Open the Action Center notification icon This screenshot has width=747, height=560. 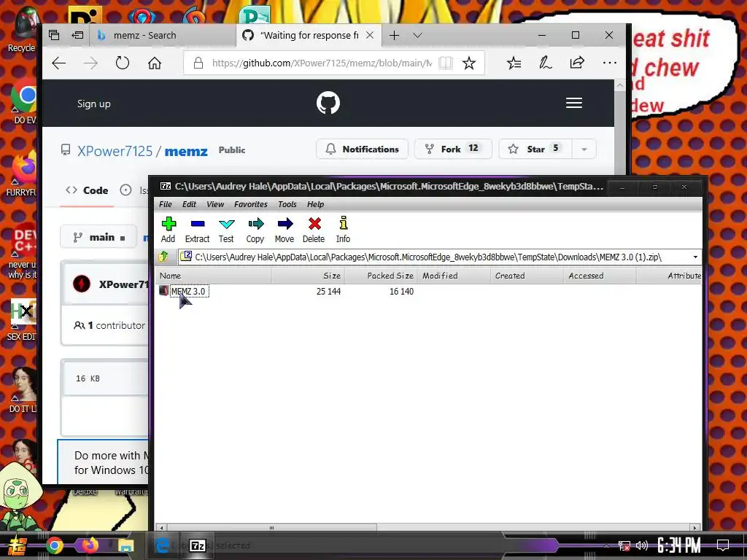[x=723, y=545]
